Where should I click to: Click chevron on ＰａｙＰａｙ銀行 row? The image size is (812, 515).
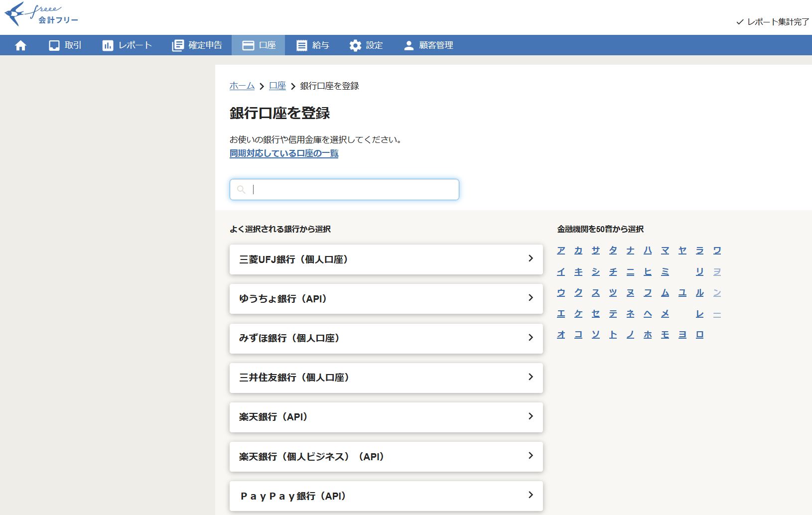coord(531,495)
